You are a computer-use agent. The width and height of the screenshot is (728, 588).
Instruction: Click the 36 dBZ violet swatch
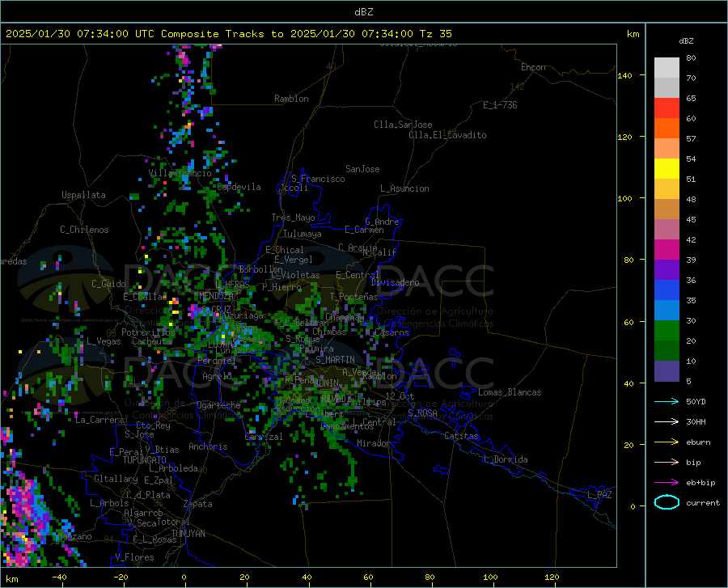pyautogui.click(x=667, y=270)
